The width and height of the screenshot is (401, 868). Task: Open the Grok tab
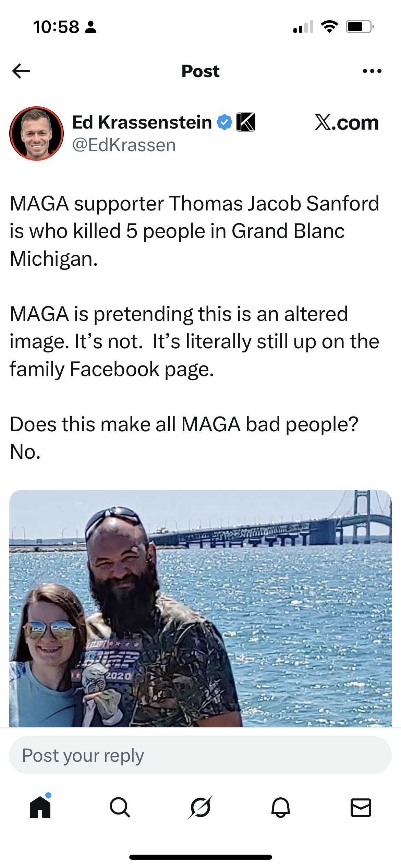click(200, 807)
